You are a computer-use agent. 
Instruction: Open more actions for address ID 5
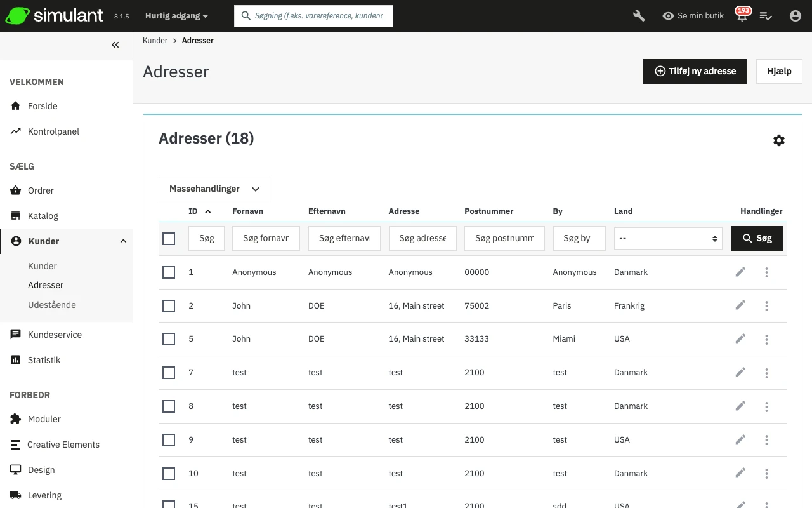[x=766, y=339]
